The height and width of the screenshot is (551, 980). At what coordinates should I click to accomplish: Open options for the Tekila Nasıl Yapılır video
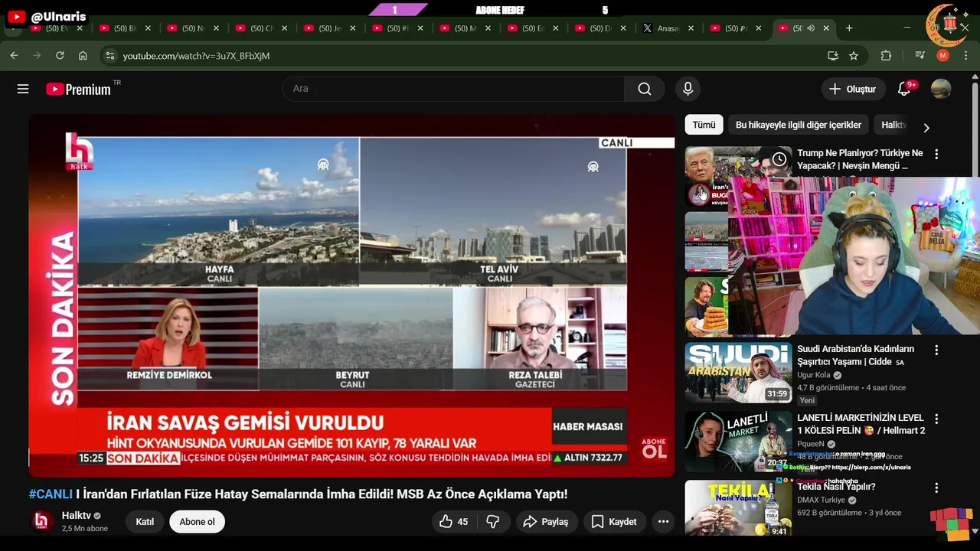[936, 487]
